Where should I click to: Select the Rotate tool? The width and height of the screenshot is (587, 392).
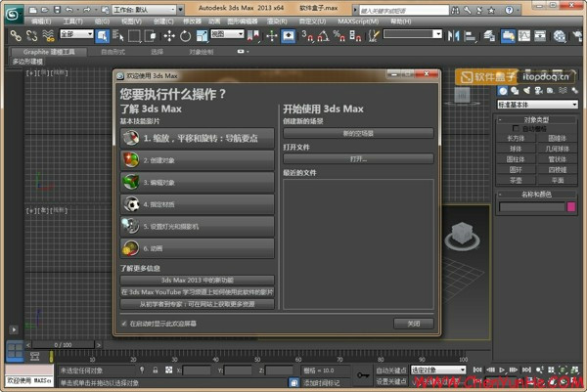click(185, 36)
